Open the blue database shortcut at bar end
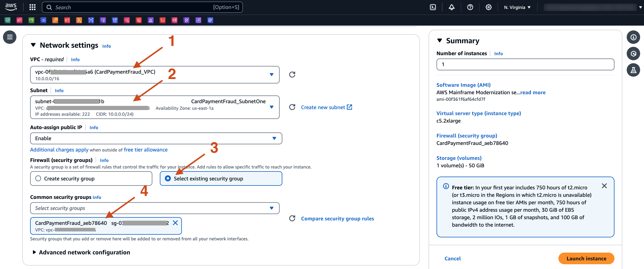This screenshot has width=644, height=269. 210,20
